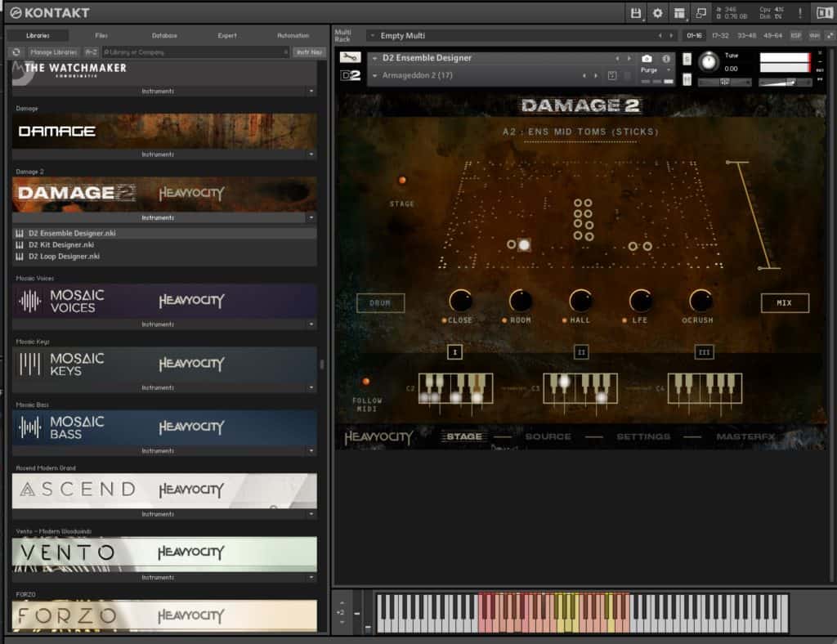Click the instrument volume slider
The width and height of the screenshot is (837, 644).
(785, 83)
